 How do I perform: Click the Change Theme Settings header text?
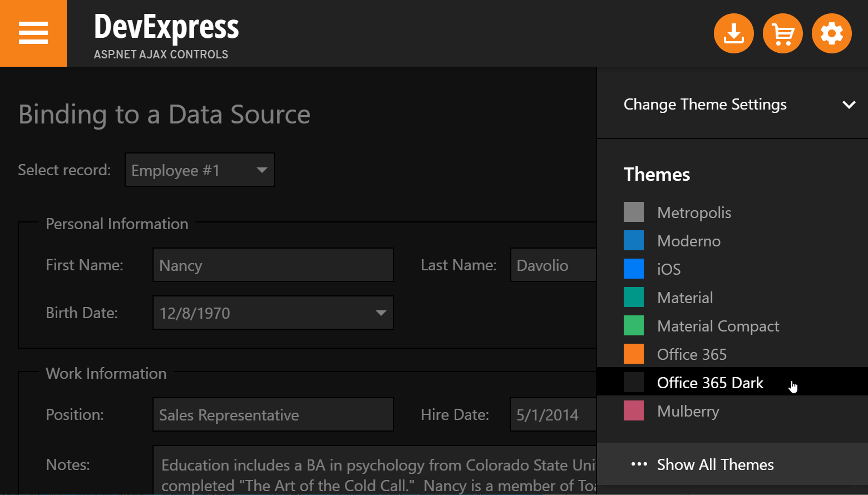[x=705, y=105]
